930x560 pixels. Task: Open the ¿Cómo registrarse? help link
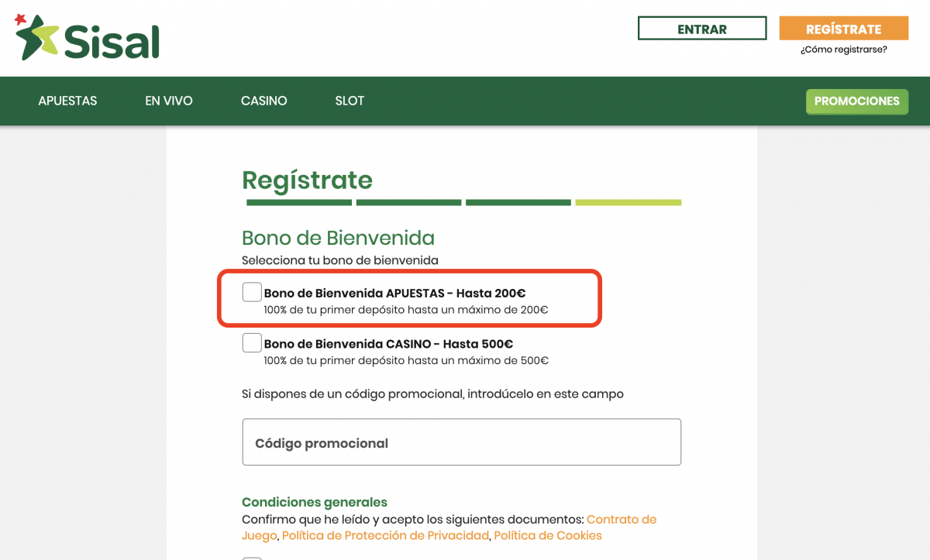click(x=843, y=50)
